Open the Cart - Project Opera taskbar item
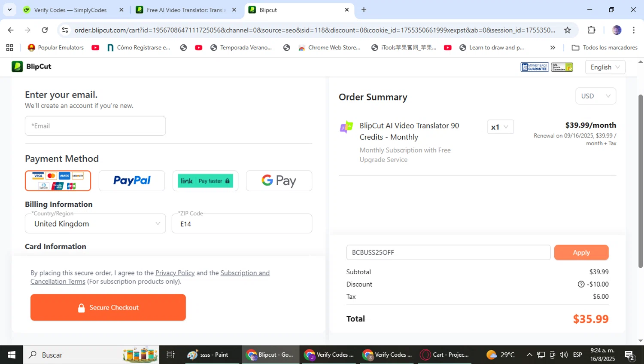Image resolution: width=644 pixels, height=364 pixels. [445, 355]
